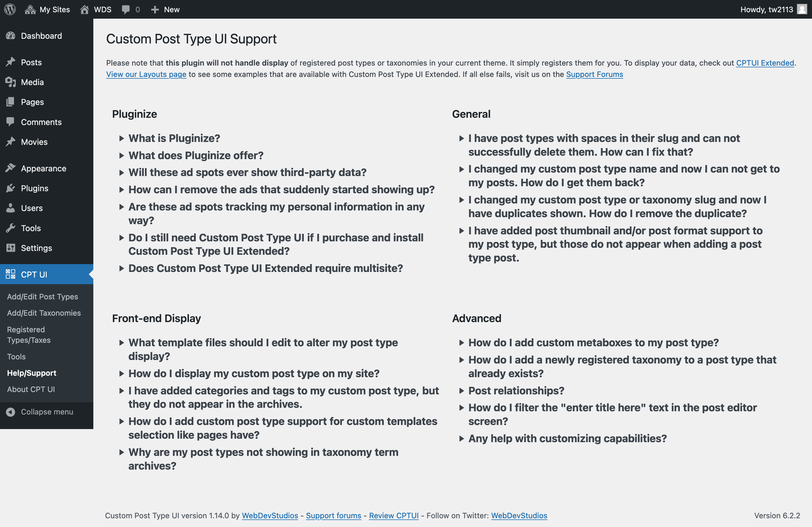812x527 pixels.
Task: Click the CPT UI icon in sidebar
Action: [x=11, y=274]
